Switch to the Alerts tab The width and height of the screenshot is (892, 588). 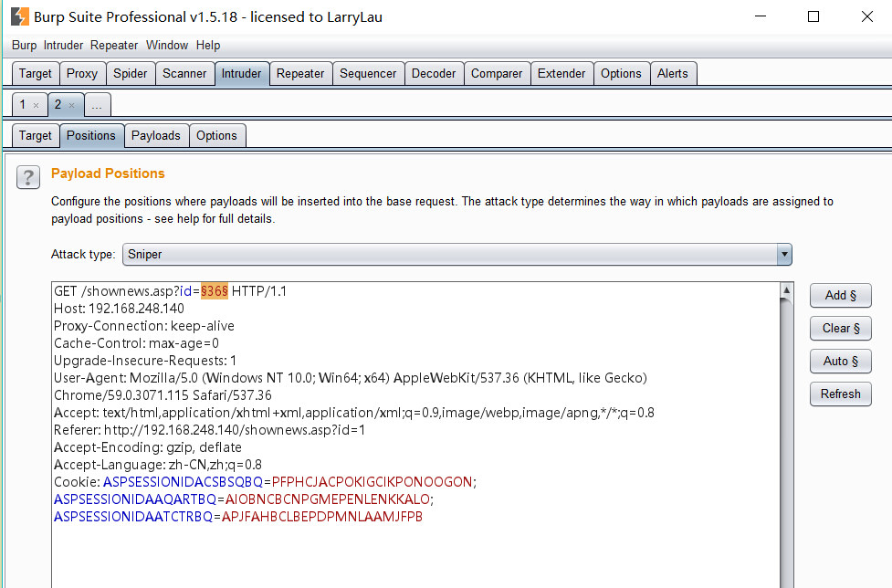pos(672,73)
